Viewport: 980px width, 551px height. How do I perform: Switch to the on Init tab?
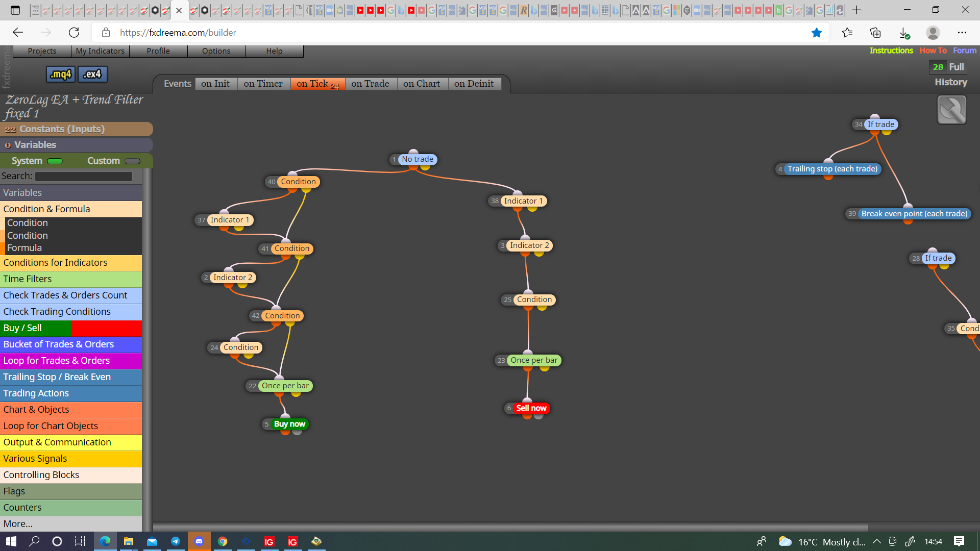(215, 84)
